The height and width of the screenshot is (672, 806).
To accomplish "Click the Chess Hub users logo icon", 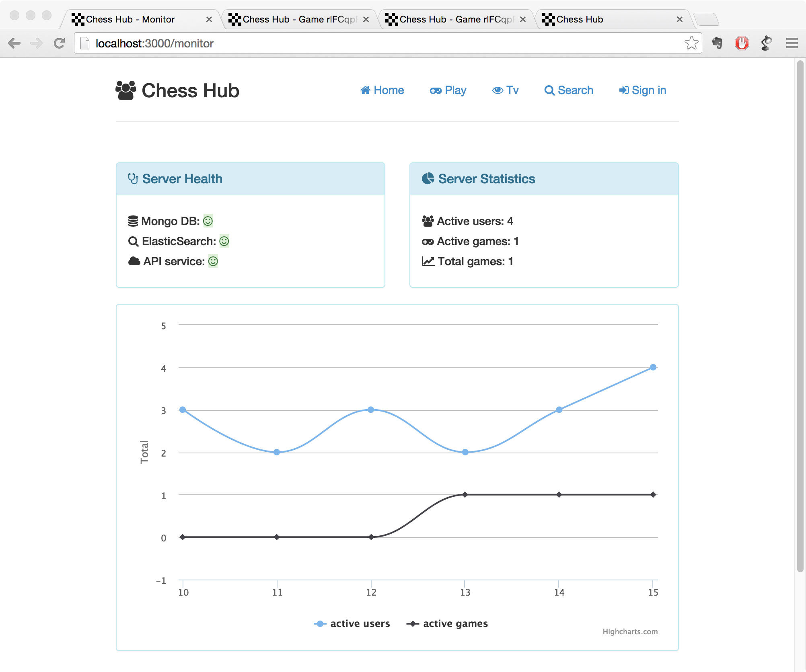I will point(126,90).
